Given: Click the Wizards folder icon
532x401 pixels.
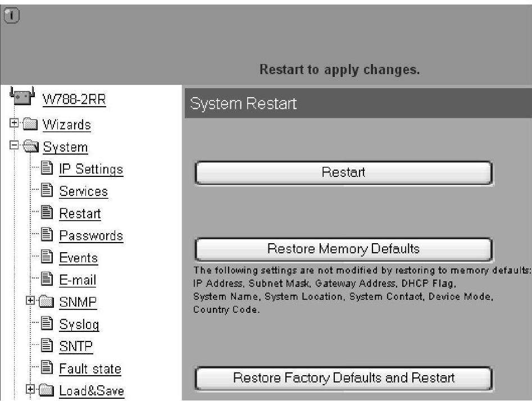Looking at the screenshot, I should coord(30,124).
